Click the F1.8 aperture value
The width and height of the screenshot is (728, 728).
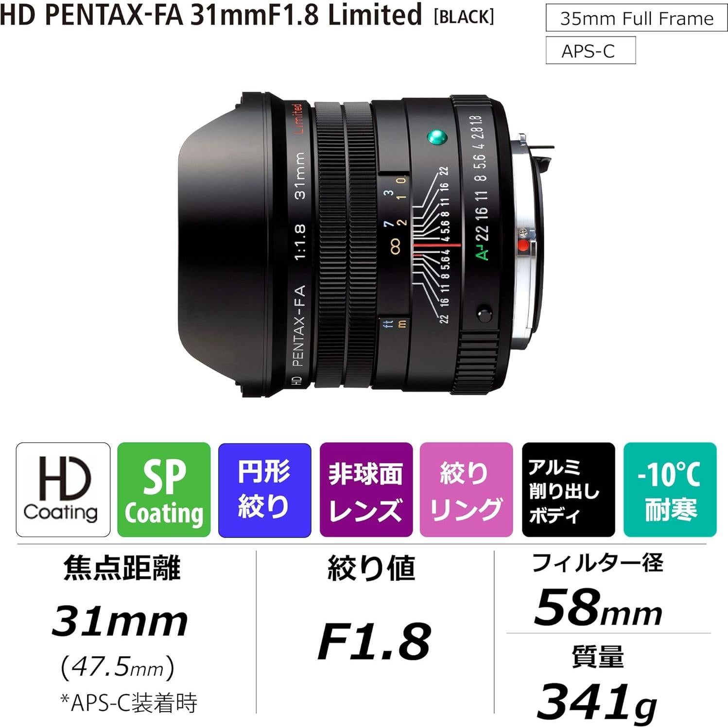(x=374, y=641)
